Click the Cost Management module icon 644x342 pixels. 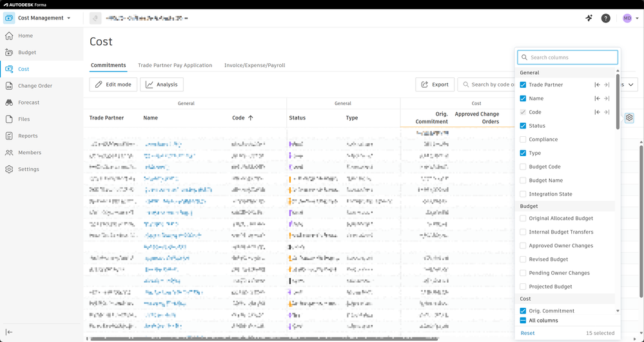click(x=9, y=18)
